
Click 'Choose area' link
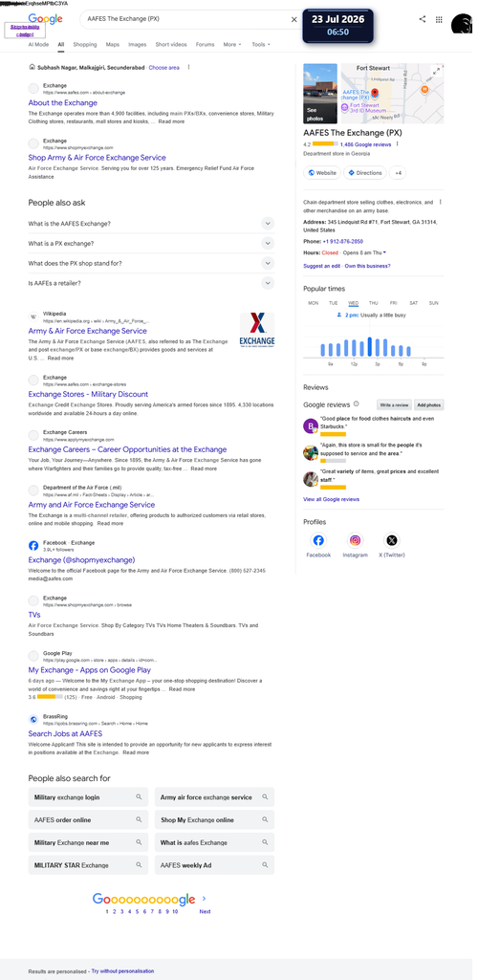coord(163,68)
